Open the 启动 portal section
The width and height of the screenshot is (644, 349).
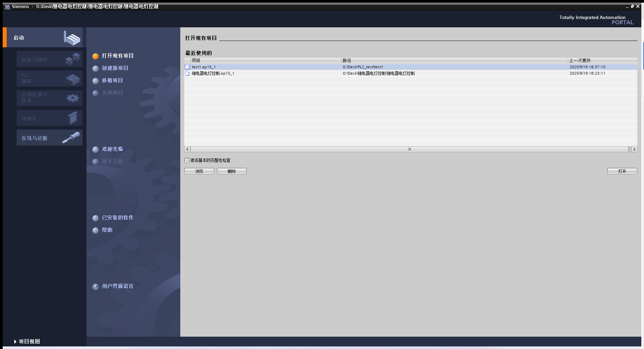point(43,37)
